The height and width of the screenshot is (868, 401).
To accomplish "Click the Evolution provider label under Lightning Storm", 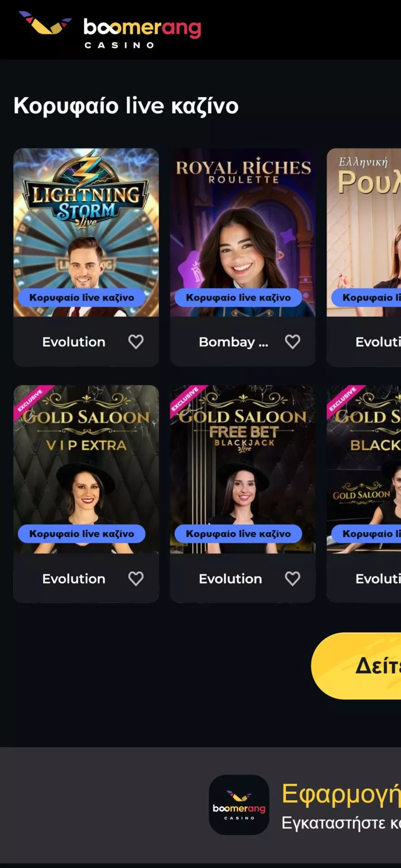I will 74,342.
